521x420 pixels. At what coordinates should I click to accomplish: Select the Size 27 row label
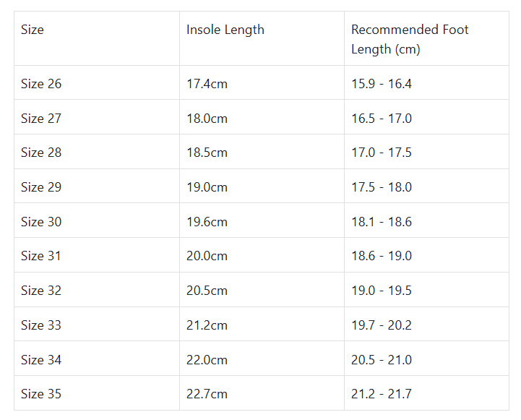pyautogui.click(x=41, y=119)
